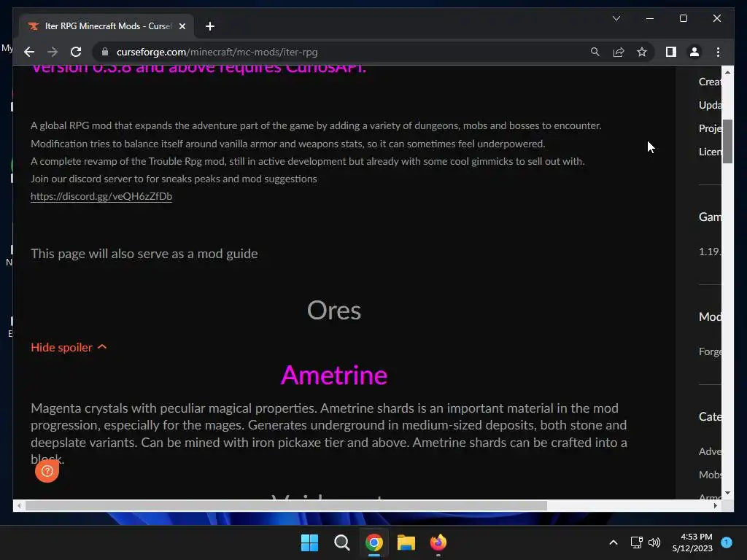Click 'This page will also serve as a mod guide'
This screenshot has width=747, height=560.
pyautogui.click(x=144, y=253)
